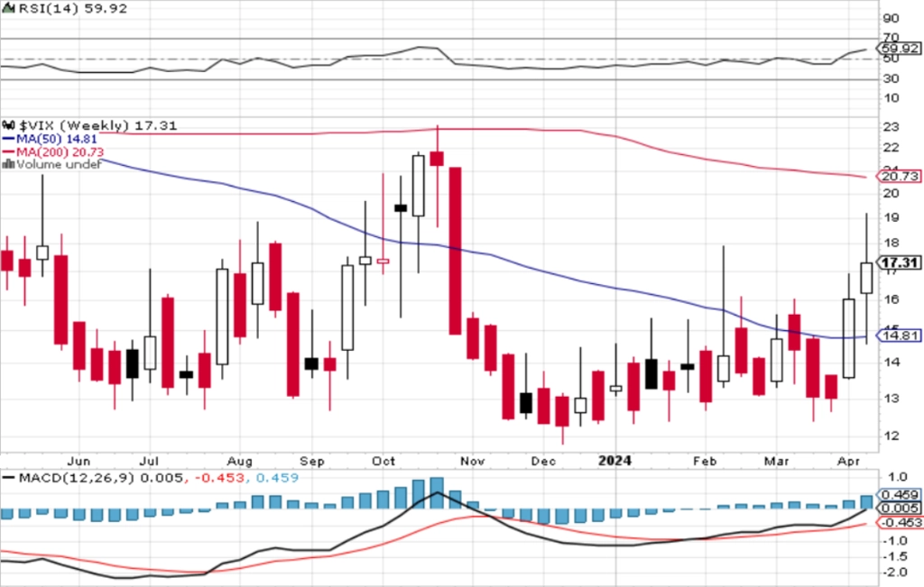Click the 14.81 MA(50) price tag
Image resolution: width=924 pixels, height=587 pixels.
tap(900, 335)
